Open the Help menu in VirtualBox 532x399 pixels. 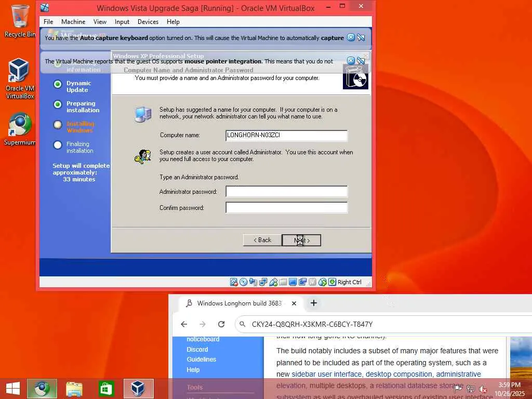(173, 22)
